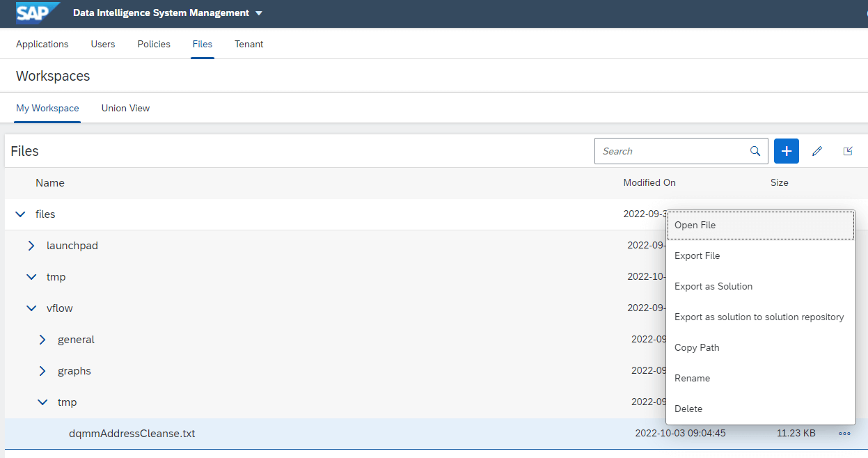Click the SAP logo
This screenshot has height=458, width=868.
click(38, 13)
